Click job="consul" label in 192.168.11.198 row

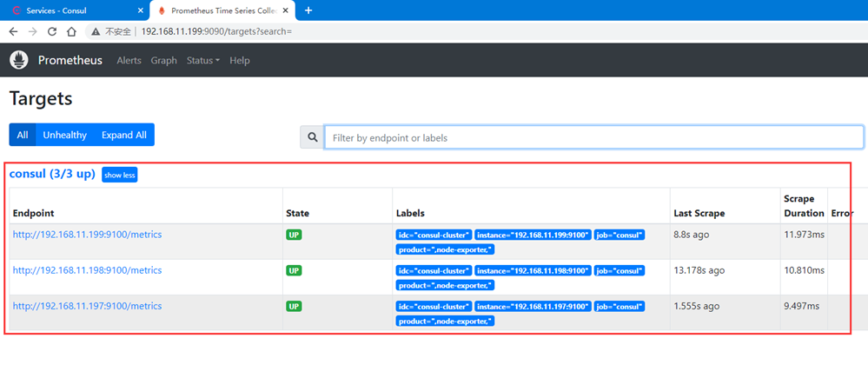pyautogui.click(x=620, y=271)
